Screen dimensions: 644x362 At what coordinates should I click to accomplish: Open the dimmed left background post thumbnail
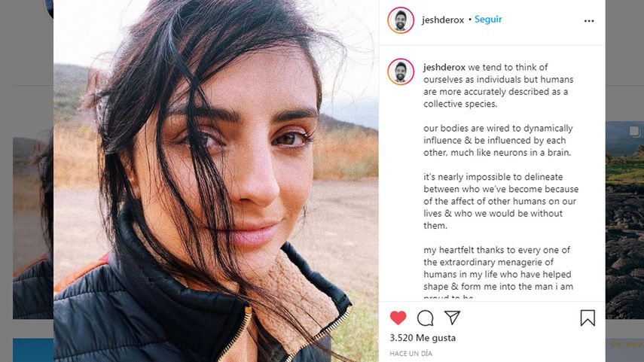(x=33, y=228)
